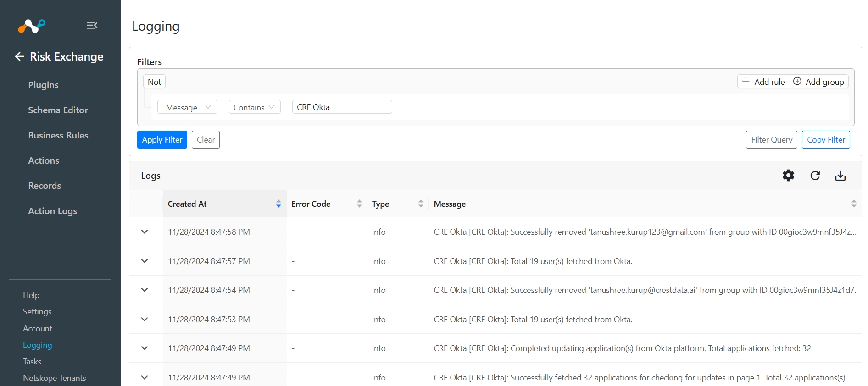Refresh the logs list
Viewport: 868px width, 386px height.
click(x=815, y=176)
